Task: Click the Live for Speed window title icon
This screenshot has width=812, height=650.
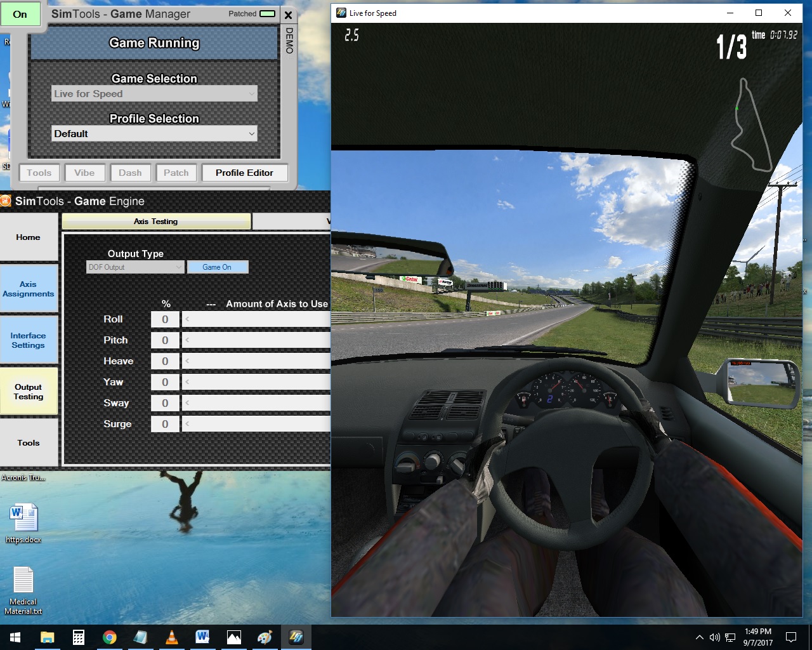Action: pyautogui.click(x=341, y=13)
